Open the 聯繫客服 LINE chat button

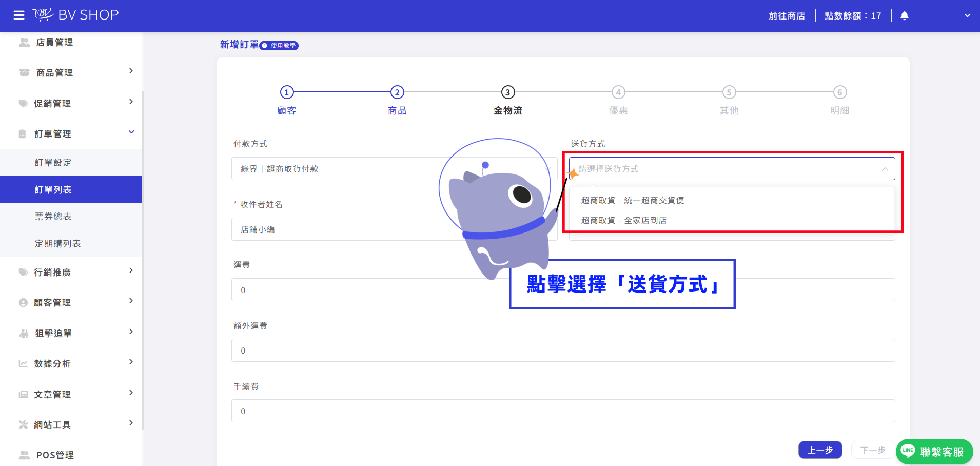tap(934, 452)
